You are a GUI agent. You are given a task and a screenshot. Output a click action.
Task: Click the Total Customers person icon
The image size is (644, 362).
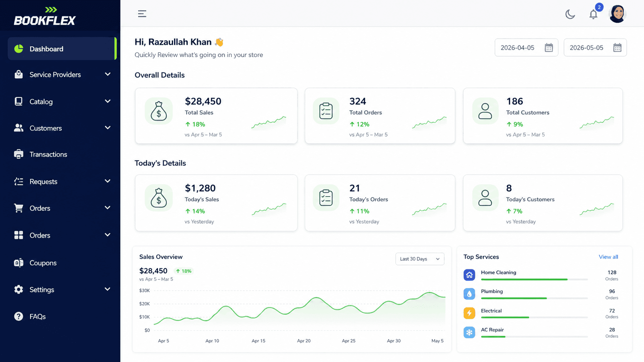[485, 111]
